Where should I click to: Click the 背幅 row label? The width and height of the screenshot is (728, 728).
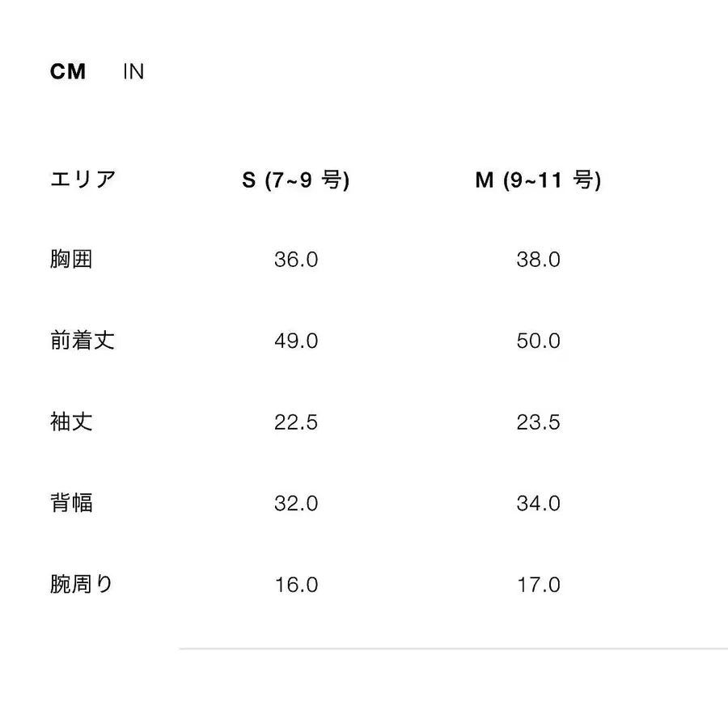[x=71, y=503]
